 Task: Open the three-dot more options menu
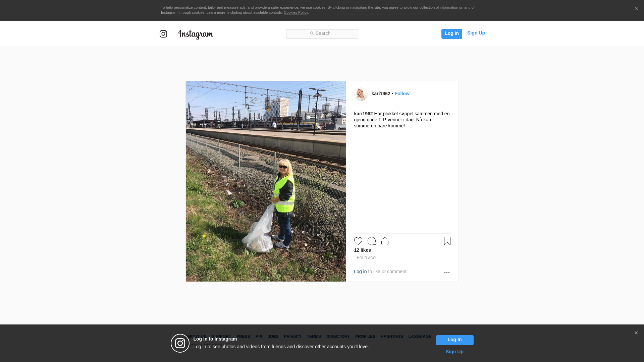point(447,273)
